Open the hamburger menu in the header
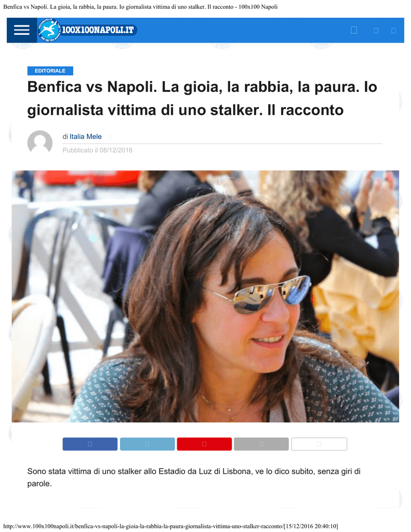411x532 pixels. [22, 30]
